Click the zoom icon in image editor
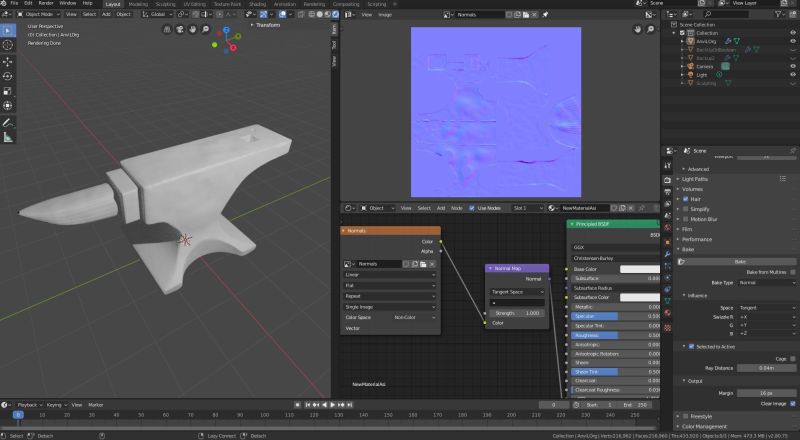The width and height of the screenshot is (800, 440). coord(651,30)
